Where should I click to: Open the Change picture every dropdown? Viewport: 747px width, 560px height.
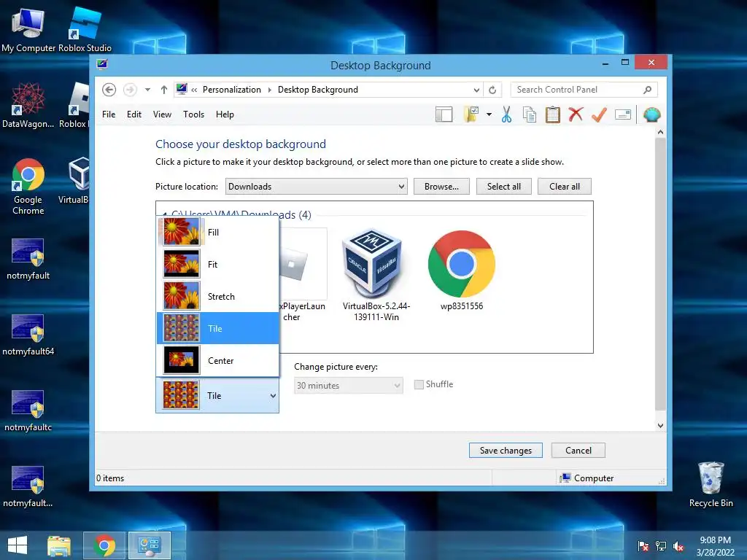tap(348, 385)
